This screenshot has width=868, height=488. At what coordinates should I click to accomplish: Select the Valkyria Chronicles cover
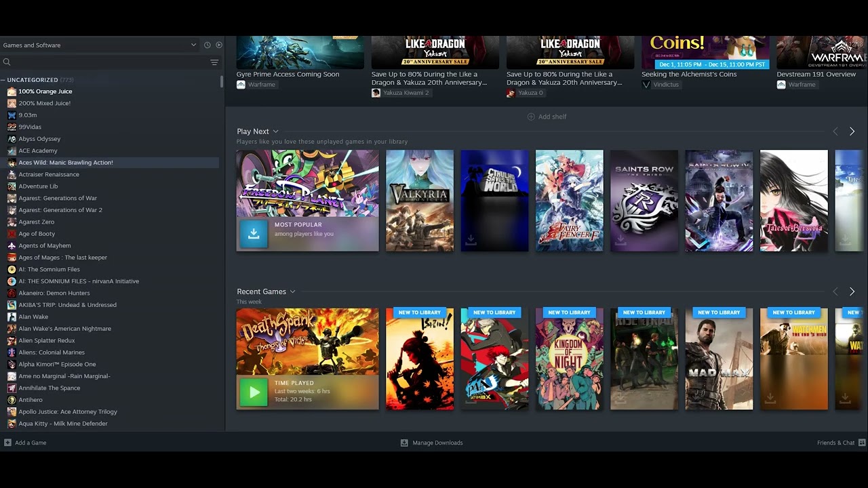420,201
